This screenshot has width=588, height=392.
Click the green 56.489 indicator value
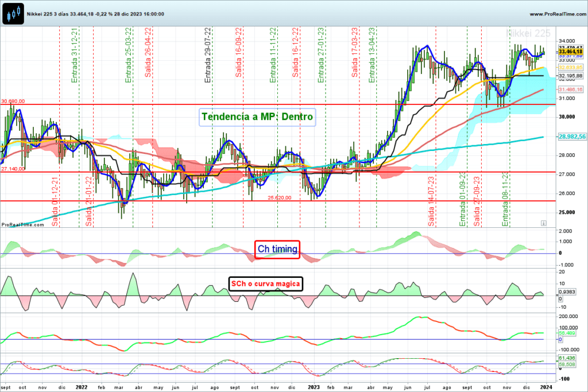(x=567, y=333)
